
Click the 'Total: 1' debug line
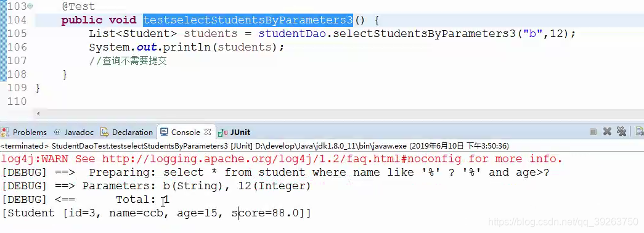tap(86, 200)
